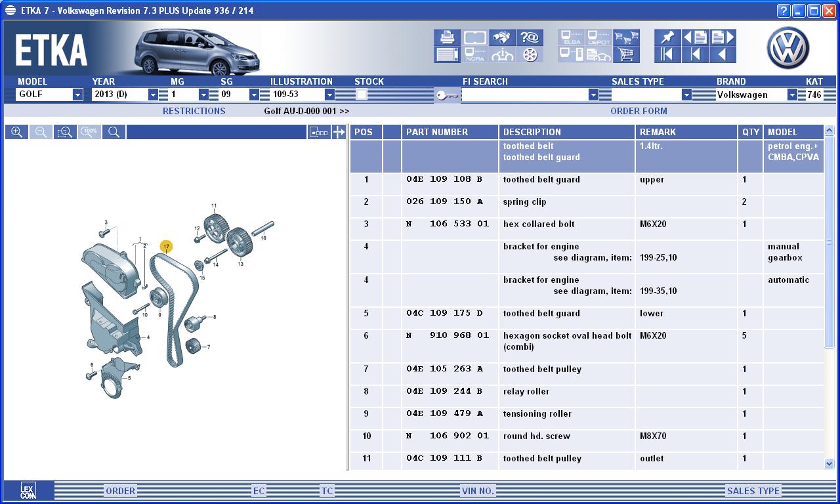The image size is (840, 504).
Task: Open the YEAR dropdown showing 2013 (D)
Action: coord(125,94)
